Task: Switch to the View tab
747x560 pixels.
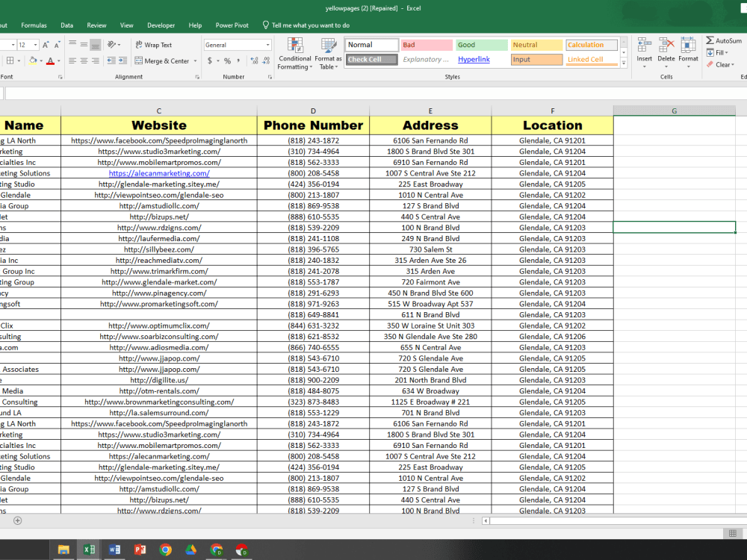Action: tap(127, 25)
